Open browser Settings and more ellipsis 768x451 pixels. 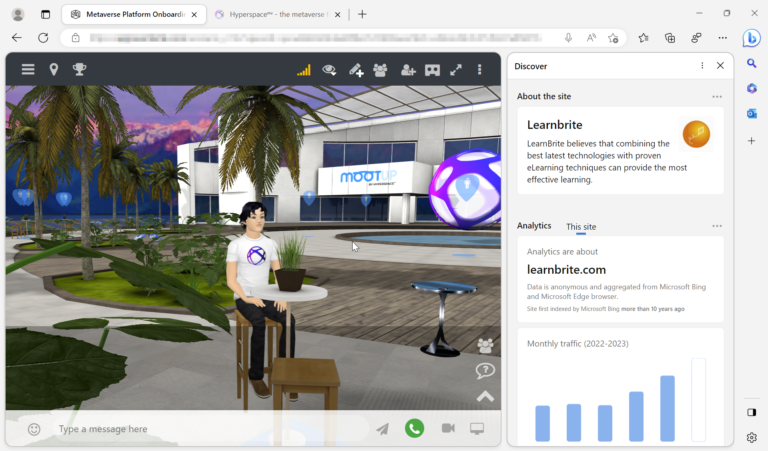click(x=722, y=38)
